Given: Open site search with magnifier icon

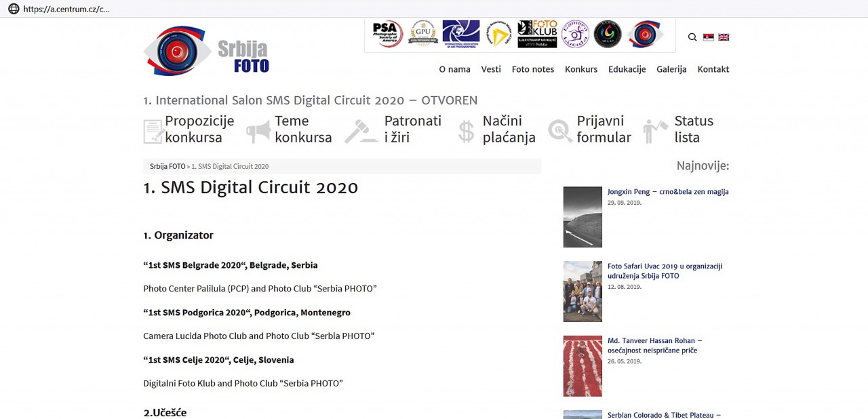Looking at the screenshot, I should coord(692,37).
